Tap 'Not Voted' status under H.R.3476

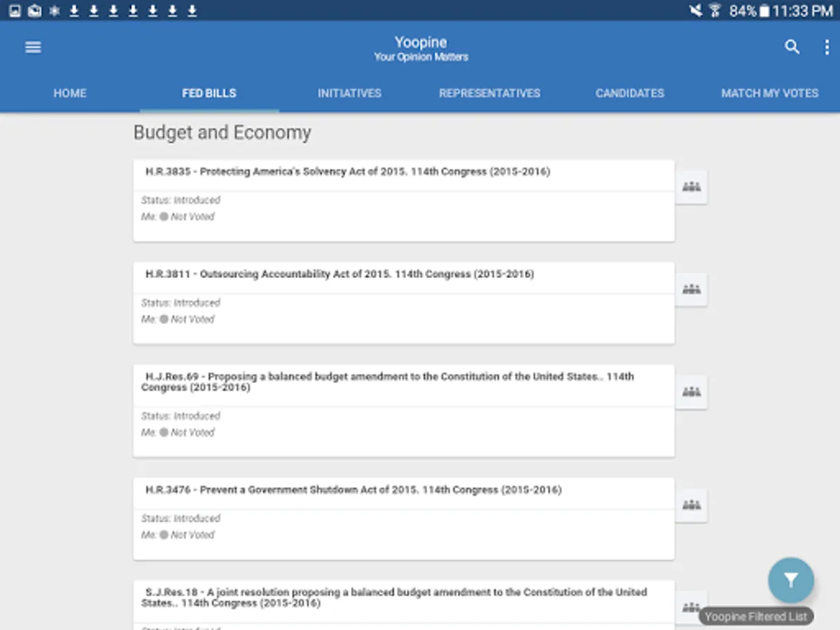pos(192,535)
